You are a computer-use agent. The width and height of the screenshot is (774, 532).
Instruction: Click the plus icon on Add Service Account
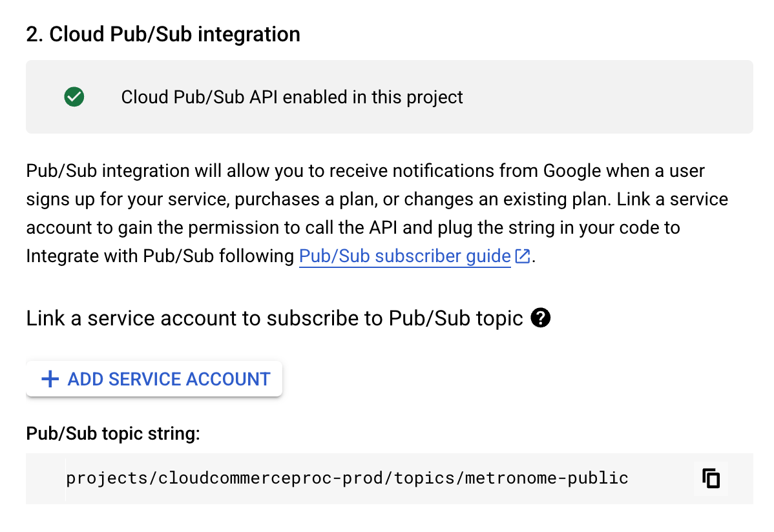tap(50, 379)
